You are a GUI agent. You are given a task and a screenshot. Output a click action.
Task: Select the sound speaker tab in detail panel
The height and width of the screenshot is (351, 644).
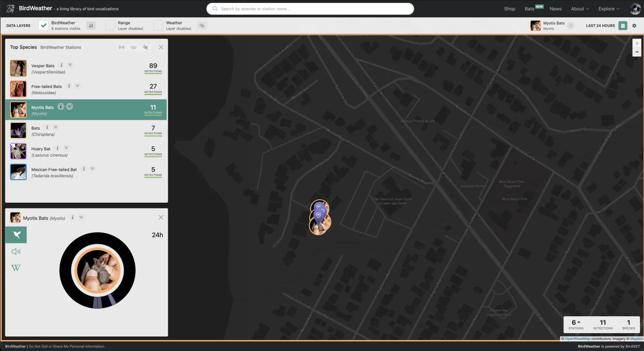pos(16,251)
